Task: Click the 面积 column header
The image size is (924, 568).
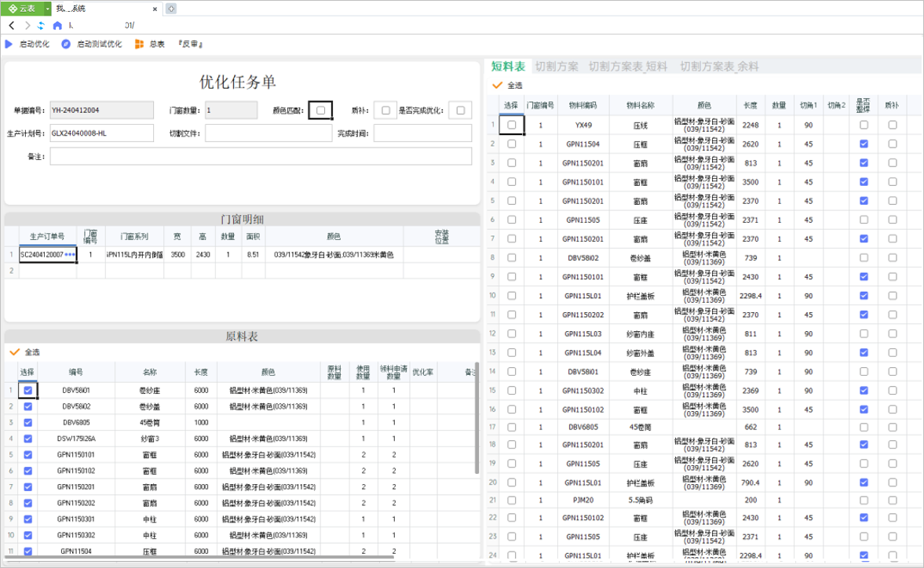Action: point(254,237)
